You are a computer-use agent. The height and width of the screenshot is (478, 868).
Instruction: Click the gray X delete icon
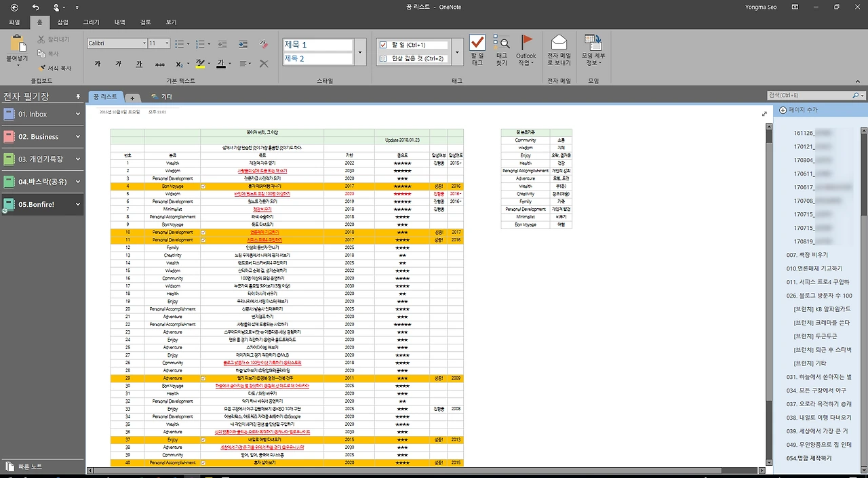click(x=264, y=64)
